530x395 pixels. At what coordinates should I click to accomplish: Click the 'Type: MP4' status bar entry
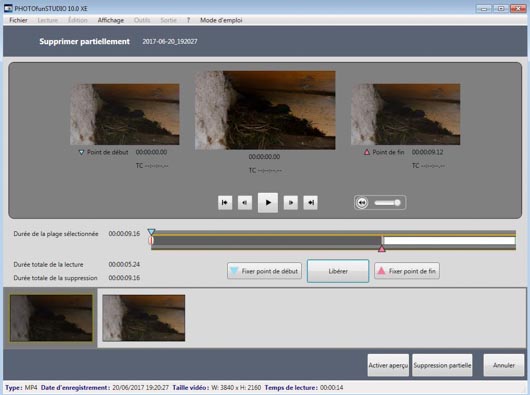(21, 388)
